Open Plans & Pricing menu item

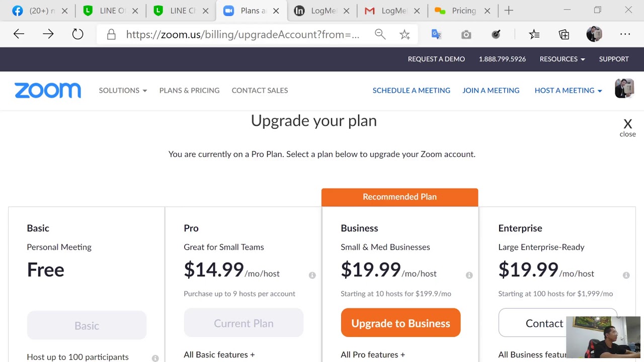189,90
